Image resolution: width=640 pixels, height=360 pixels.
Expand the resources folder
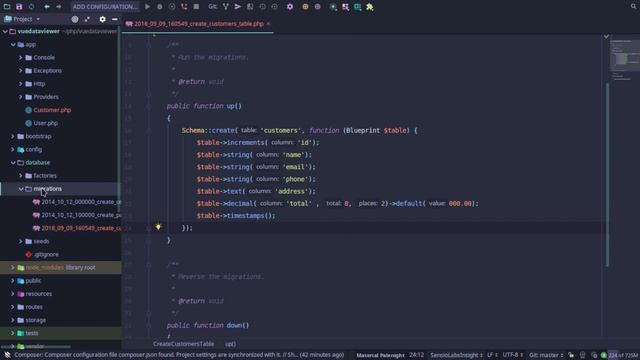click(x=13, y=293)
